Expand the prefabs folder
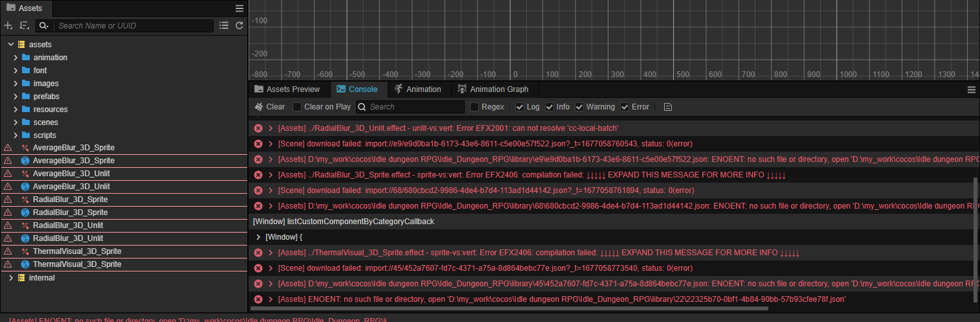980x322 pixels. (16, 97)
